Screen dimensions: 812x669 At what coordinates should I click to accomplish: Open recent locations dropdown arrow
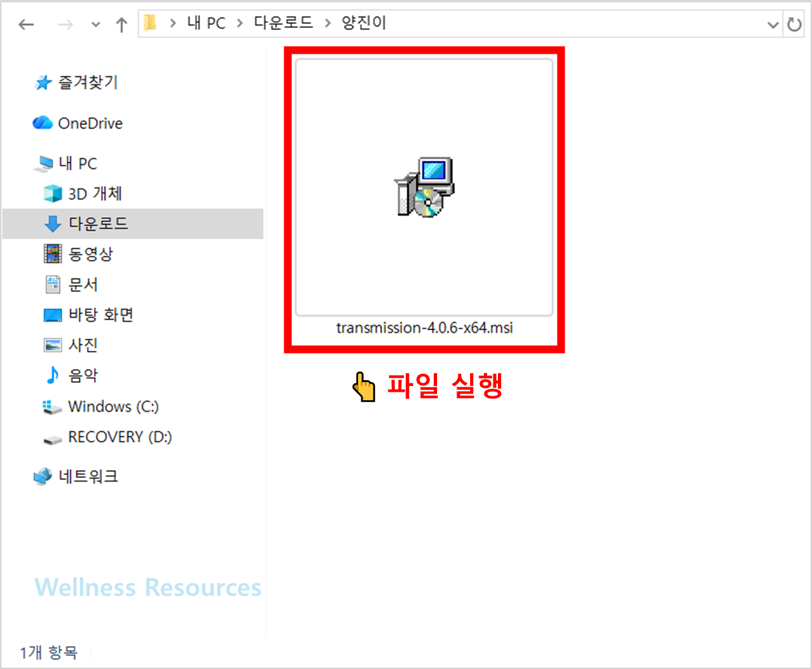(96, 25)
